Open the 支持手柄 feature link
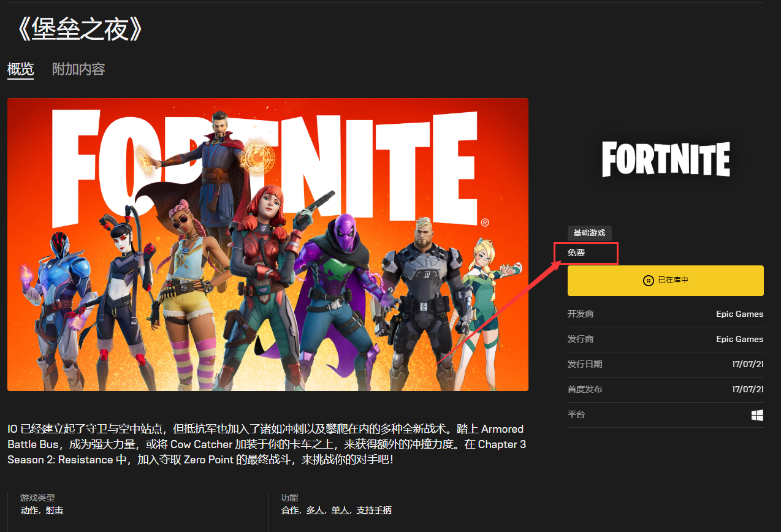781x532 pixels. (x=374, y=510)
